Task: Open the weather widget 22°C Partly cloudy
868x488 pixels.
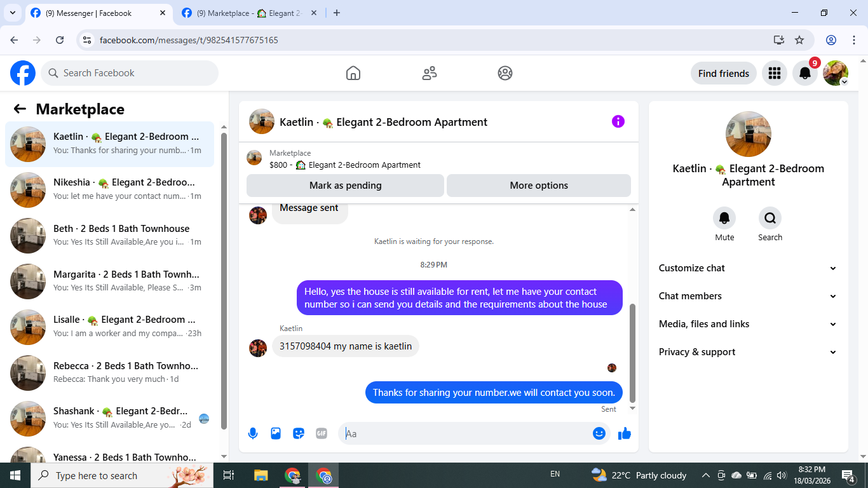Action: click(x=639, y=475)
